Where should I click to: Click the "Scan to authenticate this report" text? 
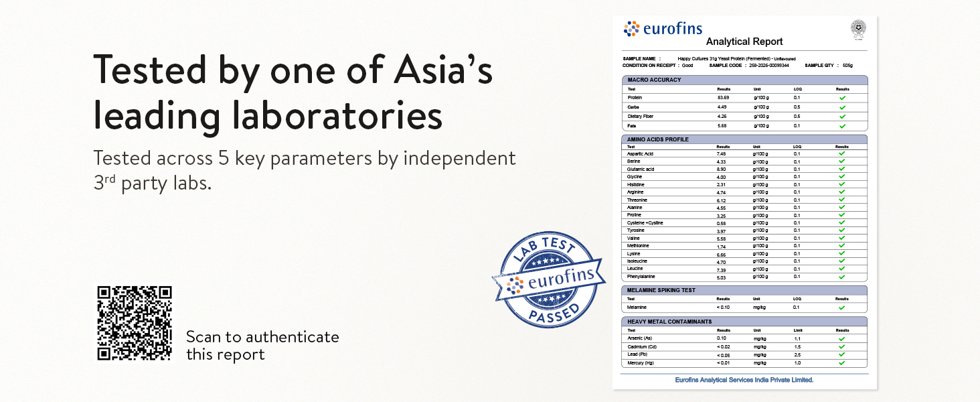262,346
